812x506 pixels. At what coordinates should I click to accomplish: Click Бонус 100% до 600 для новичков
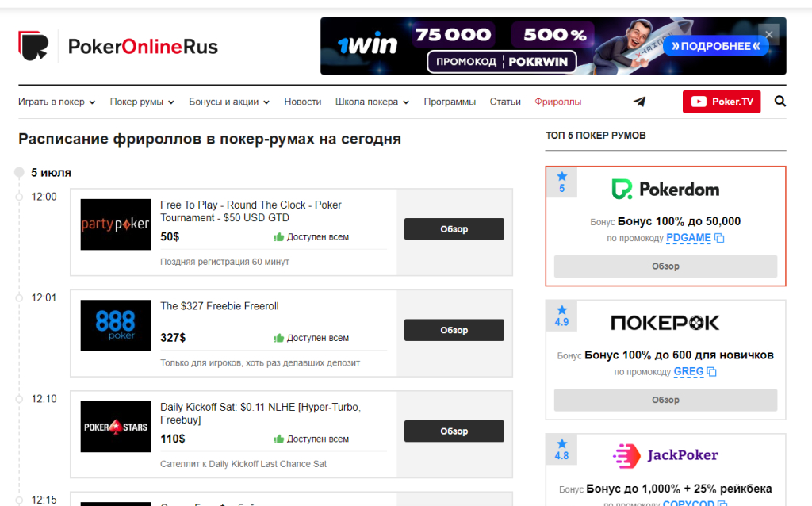tap(679, 355)
